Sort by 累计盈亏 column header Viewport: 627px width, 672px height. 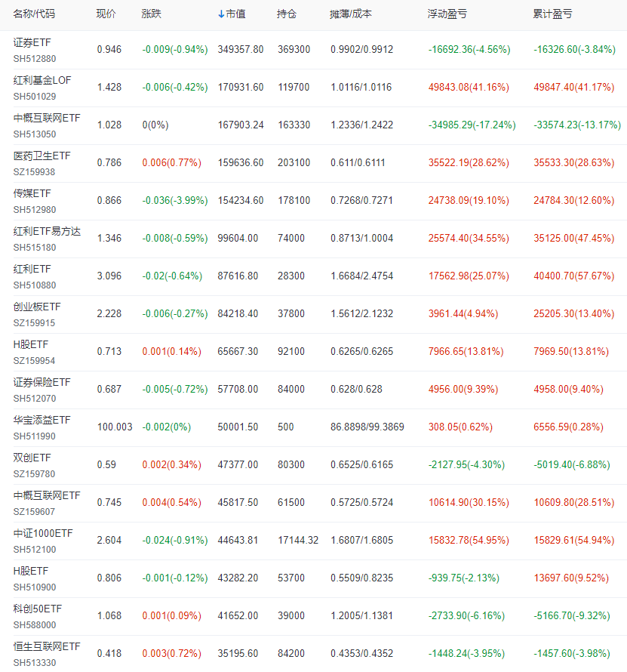552,14
